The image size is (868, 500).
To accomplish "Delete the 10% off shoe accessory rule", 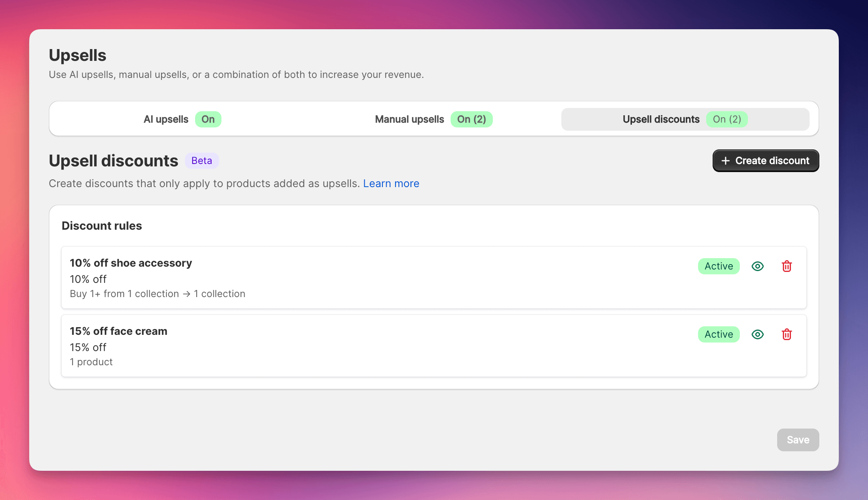I will coord(786,266).
